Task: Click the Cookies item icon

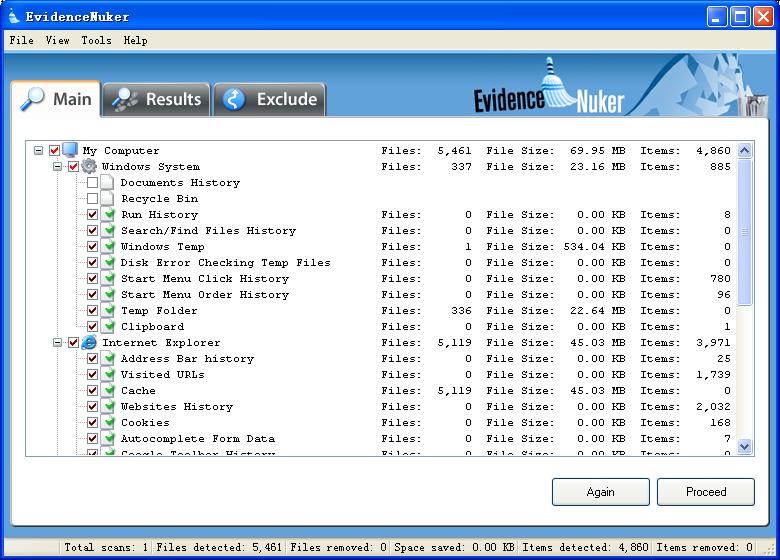Action: (x=108, y=423)
